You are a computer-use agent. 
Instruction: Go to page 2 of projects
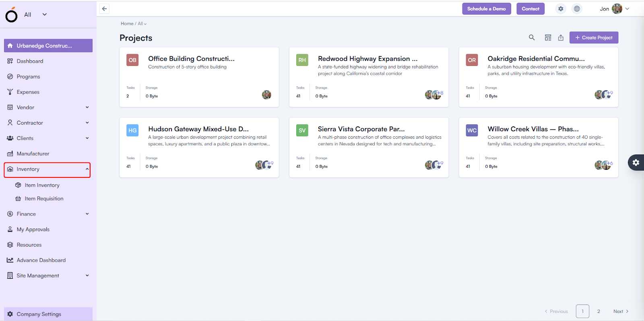pyautogui.click(x=599, y=311)
